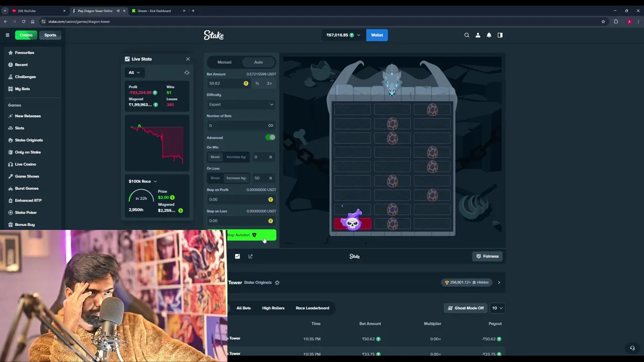Screen dimensions: 644x362
Task: Click the Stake Originals sidebar icon
Action: [11, 140]
